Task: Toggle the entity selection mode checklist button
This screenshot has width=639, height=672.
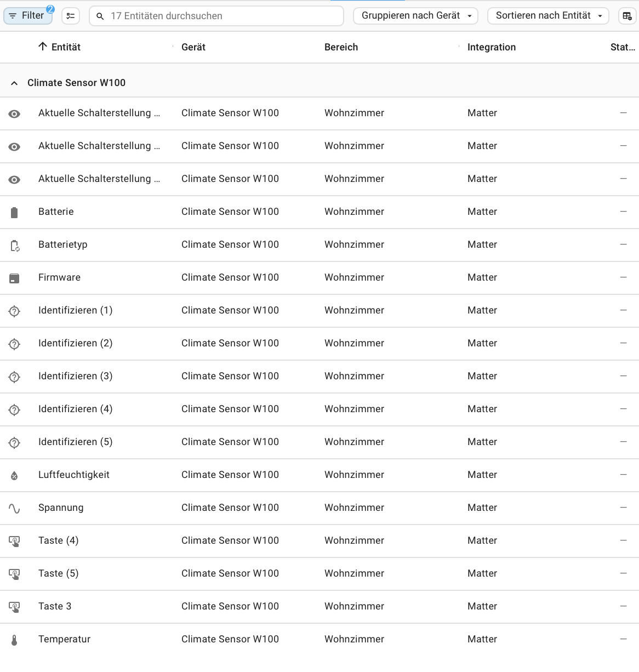Action: [71, 16]
